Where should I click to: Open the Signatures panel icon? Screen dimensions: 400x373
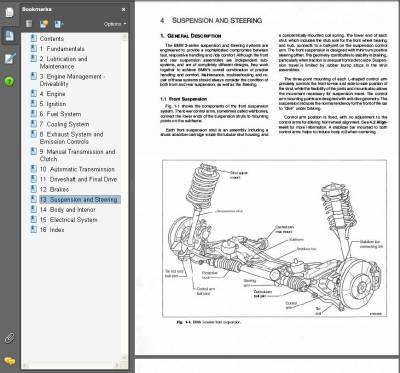pos(9,58)
